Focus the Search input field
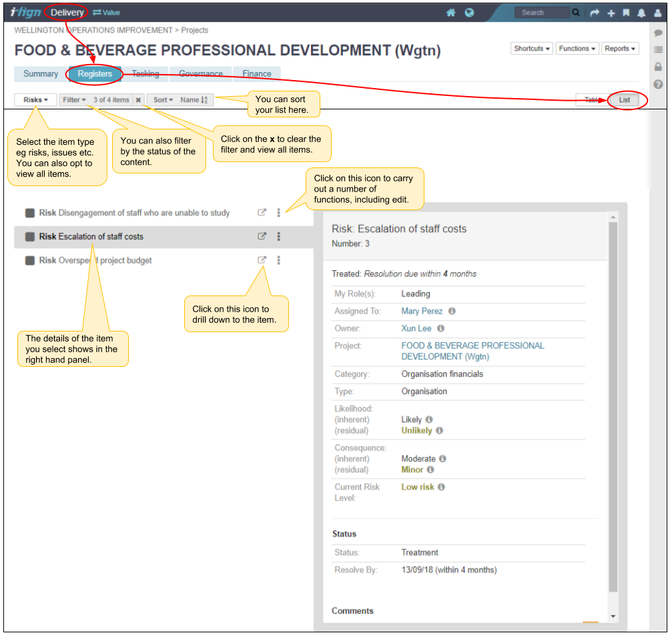The height and width of the screenshot is (635, 672). [542, 13]
